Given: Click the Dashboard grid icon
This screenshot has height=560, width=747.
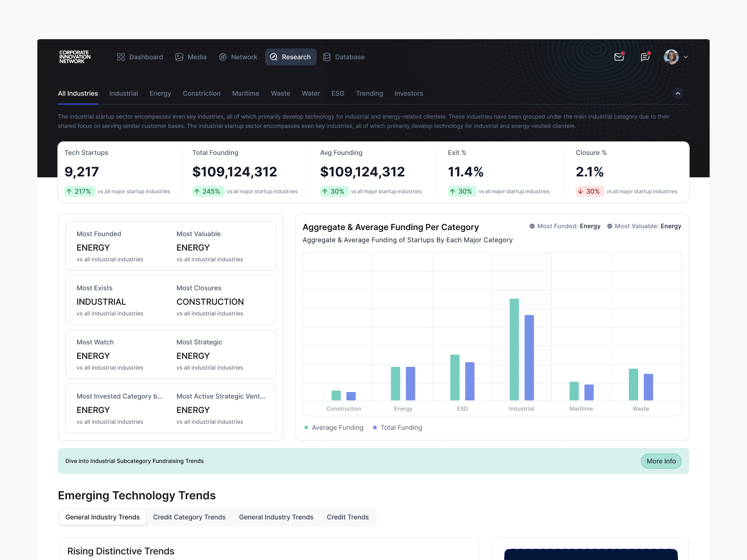Looking at the screenshot, I should [x=120, y=57].
